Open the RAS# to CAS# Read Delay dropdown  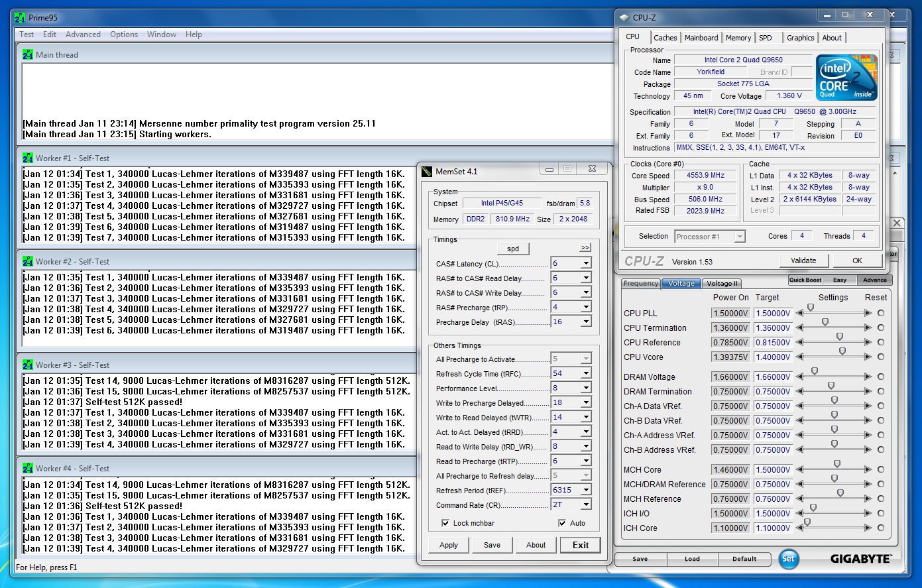tap(586, 278)
